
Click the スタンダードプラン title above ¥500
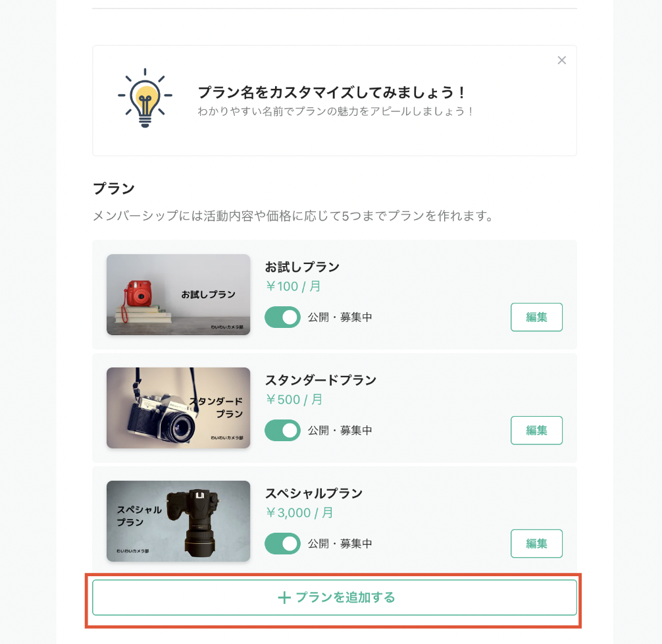coord(321,381)
